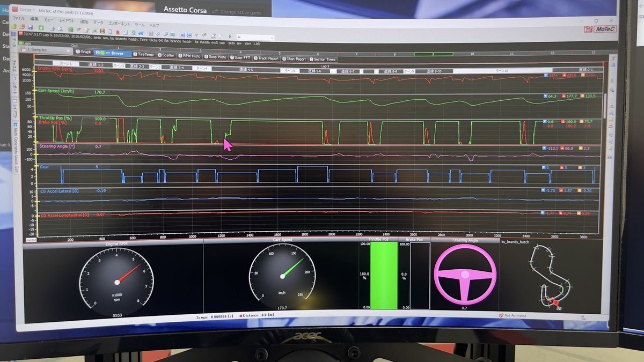
Task: Click the pink steering wheel gauge
Action: point(465,275)
